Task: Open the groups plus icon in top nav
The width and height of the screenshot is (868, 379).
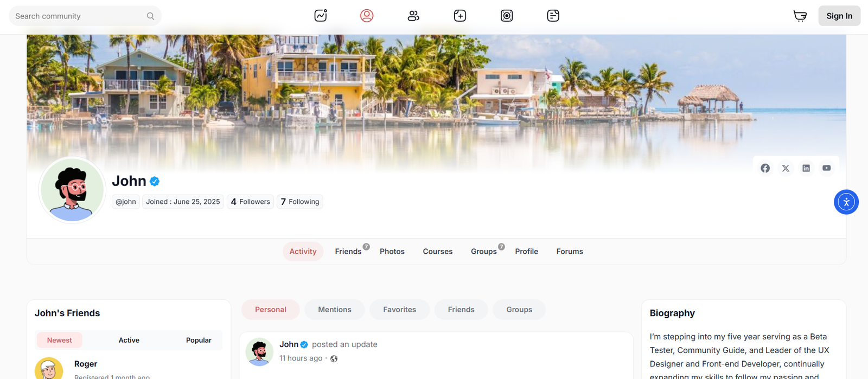Action: 460,16
